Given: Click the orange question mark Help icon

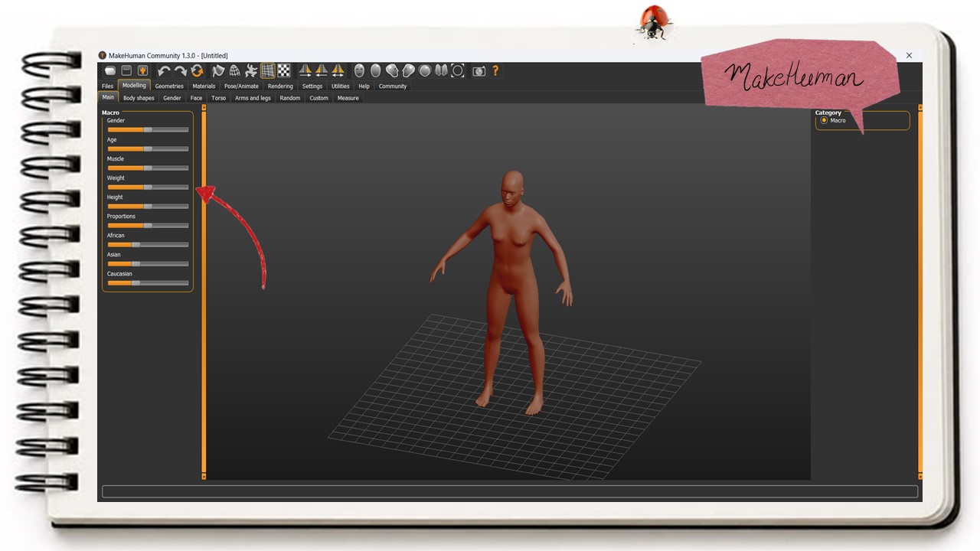Looking at the screenshot, I should point(495,71).
